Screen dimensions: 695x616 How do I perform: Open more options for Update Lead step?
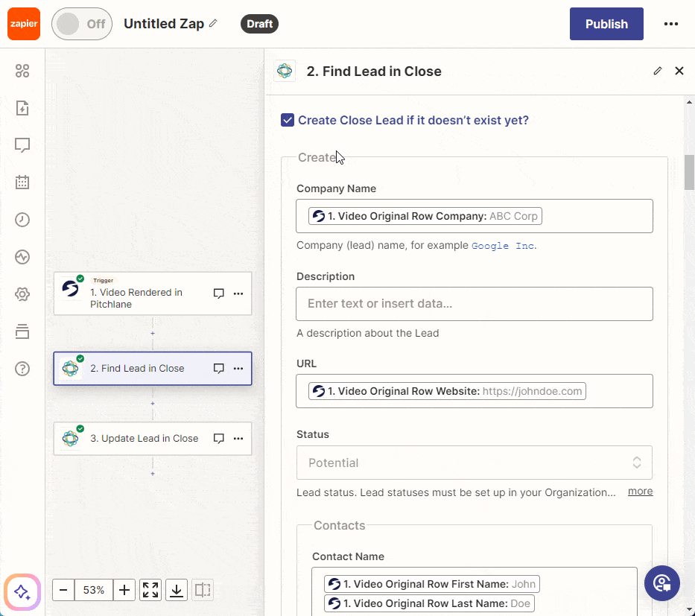[238, 438]
